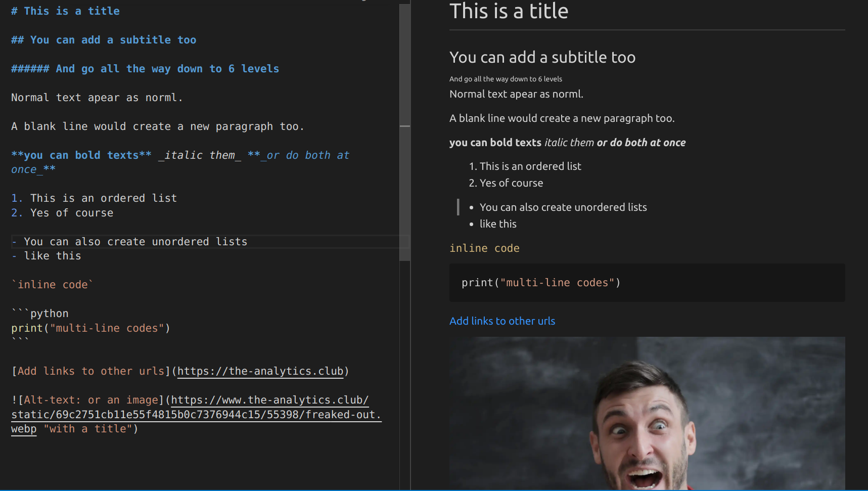
Task: Click editor text '[Add links to other urls]'
Action: point(91,371)
